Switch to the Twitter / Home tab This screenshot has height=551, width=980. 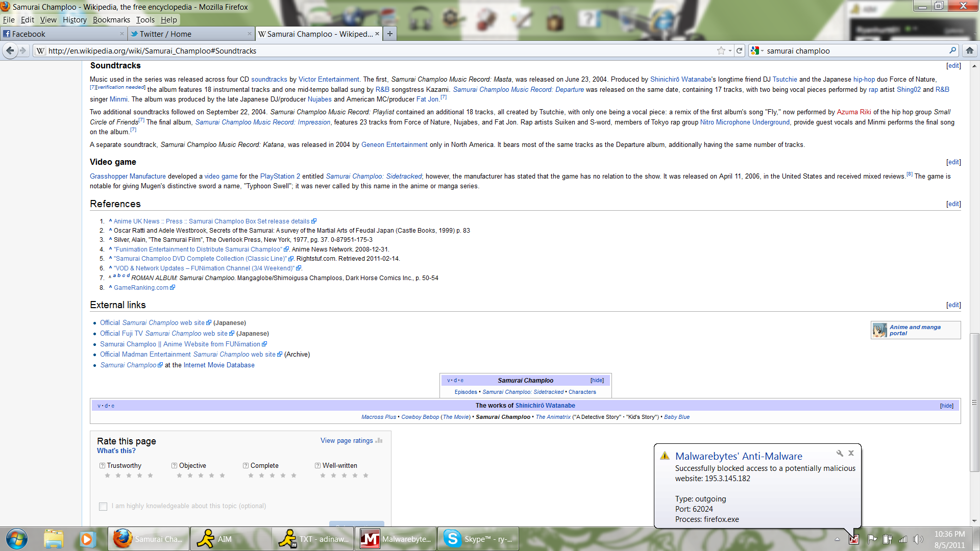click(x=191, y=34)
